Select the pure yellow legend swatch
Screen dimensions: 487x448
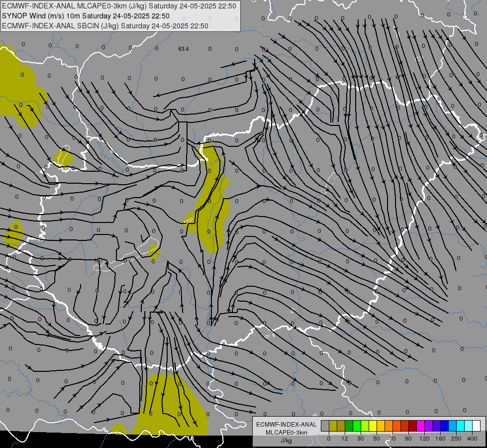pyautogui.click(x=373, y=426)
